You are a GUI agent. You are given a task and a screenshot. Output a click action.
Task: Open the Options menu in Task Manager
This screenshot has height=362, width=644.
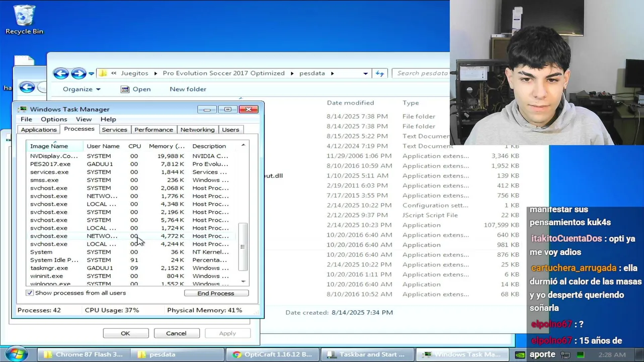[x=54, y=119]
